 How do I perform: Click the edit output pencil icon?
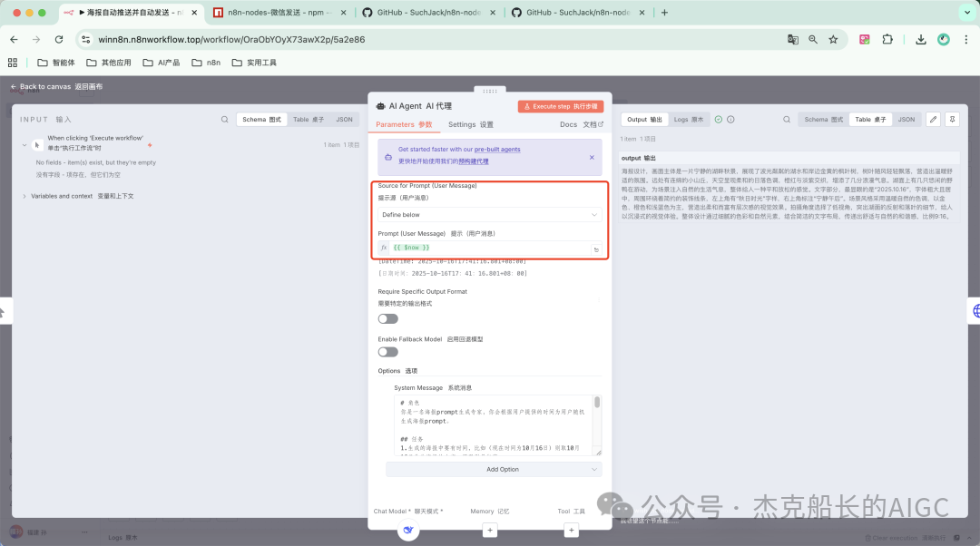pyautogui.click(x=933, y=120)
